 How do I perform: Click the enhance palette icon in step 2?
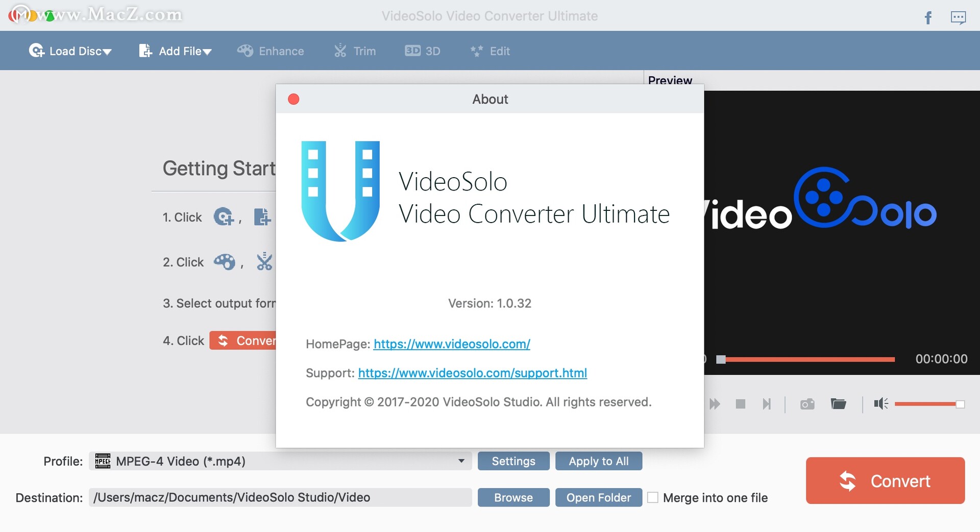pos(225,262)
